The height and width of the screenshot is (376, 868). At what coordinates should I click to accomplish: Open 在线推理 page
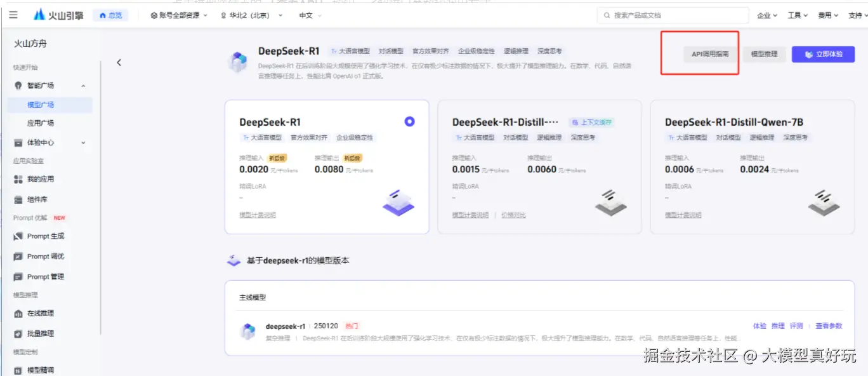41,313
